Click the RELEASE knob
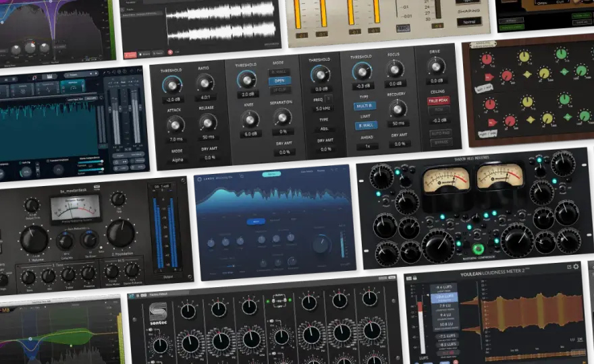594x364 pixels. [208, 123]
